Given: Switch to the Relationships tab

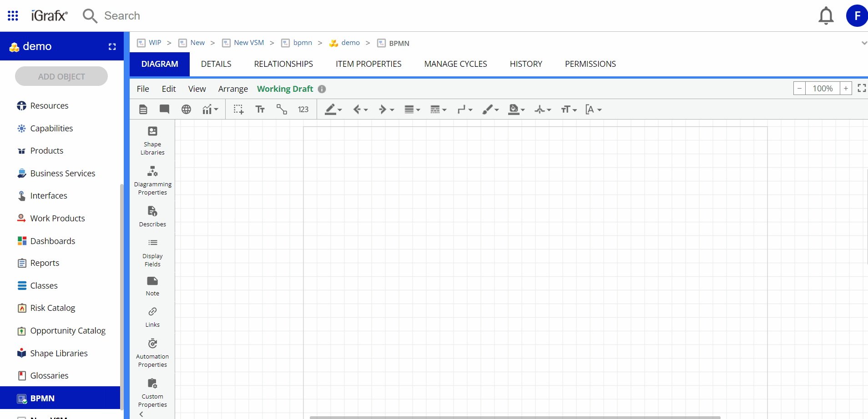Looking at the screenshot, I should coord(283,64).
